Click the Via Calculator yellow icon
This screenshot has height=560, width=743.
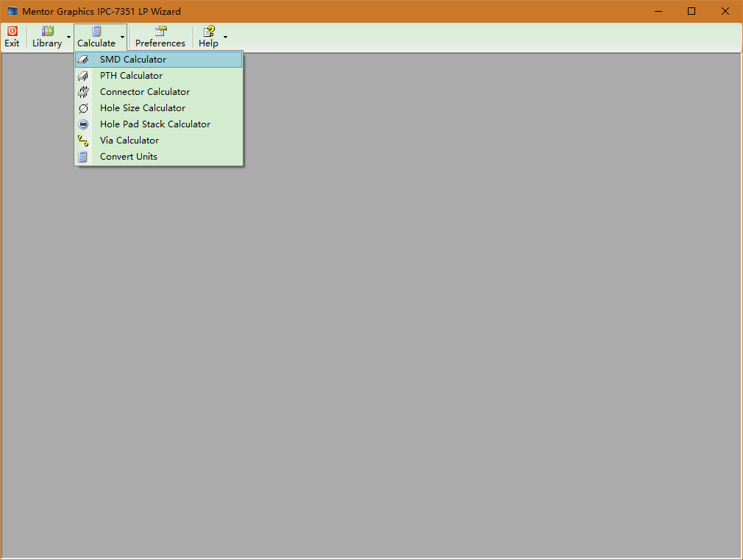[83, 141]
